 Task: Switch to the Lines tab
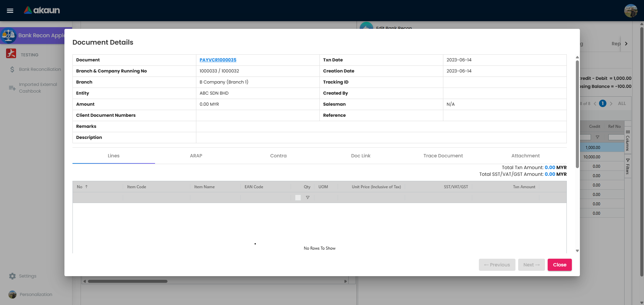tap(114, 156)
